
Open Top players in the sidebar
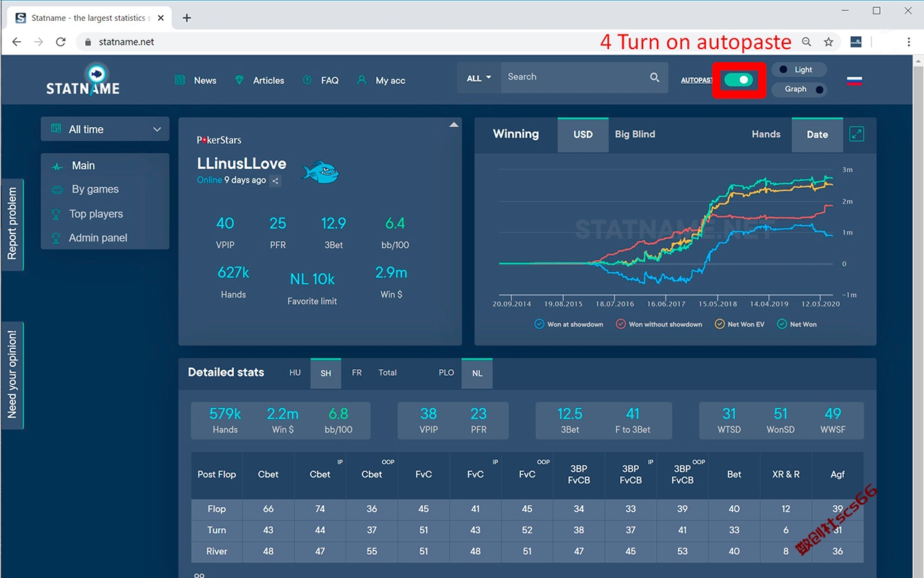[96, 214]
